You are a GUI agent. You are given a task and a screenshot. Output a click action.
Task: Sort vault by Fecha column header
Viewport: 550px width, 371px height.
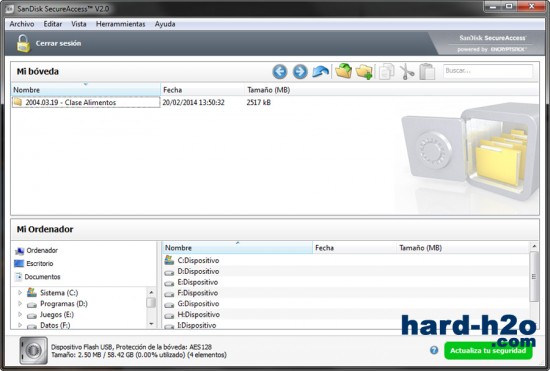202,90
